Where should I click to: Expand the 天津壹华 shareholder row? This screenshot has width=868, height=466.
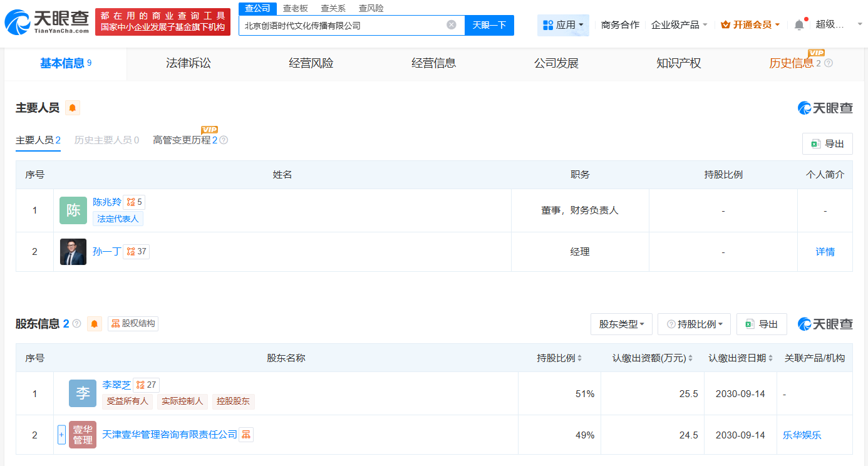click(61, 434)
